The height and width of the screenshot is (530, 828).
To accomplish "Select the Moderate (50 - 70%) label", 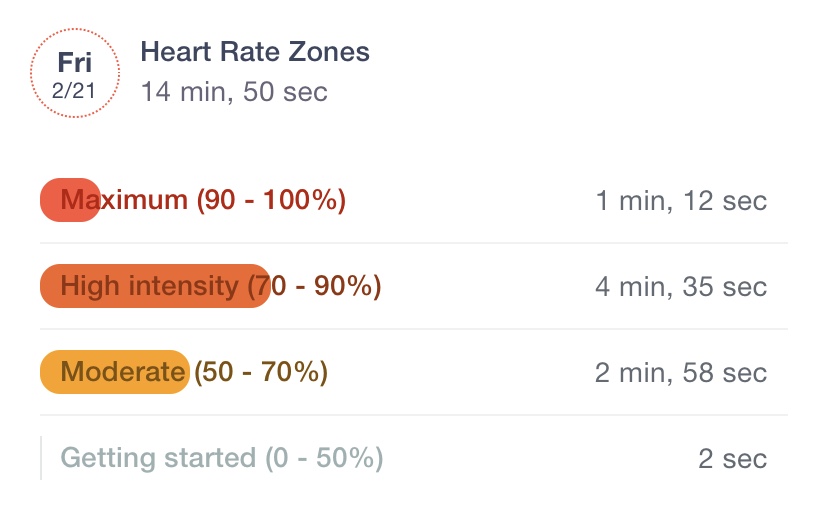I will pos(194,372).
